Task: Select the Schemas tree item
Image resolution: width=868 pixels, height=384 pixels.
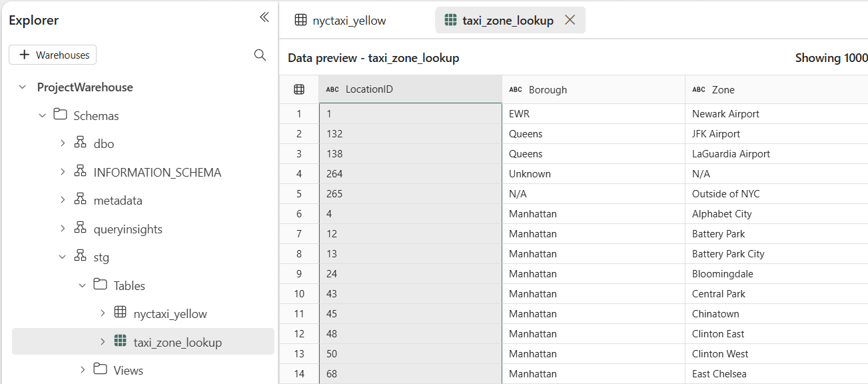Action: 96,115
